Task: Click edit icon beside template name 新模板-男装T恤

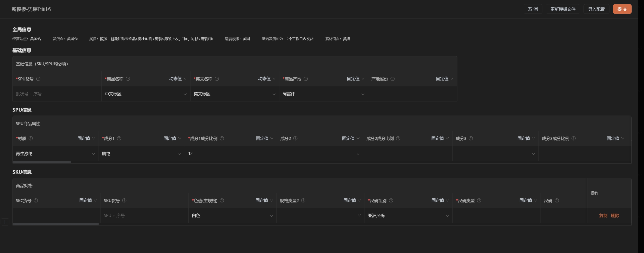Action: 49,9
